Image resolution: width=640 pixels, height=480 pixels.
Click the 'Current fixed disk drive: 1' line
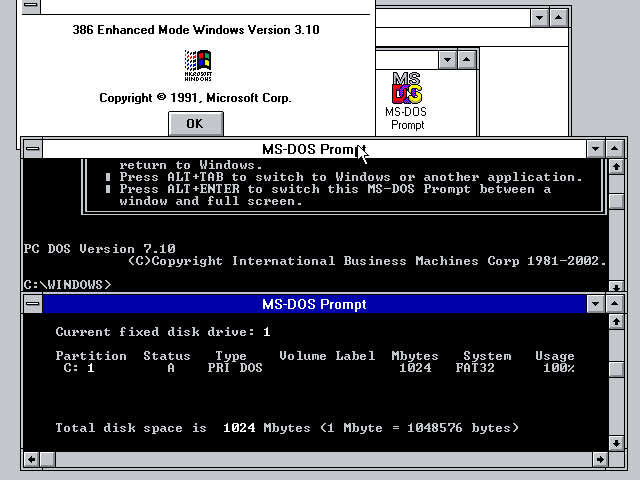click(x=163, y=332)
